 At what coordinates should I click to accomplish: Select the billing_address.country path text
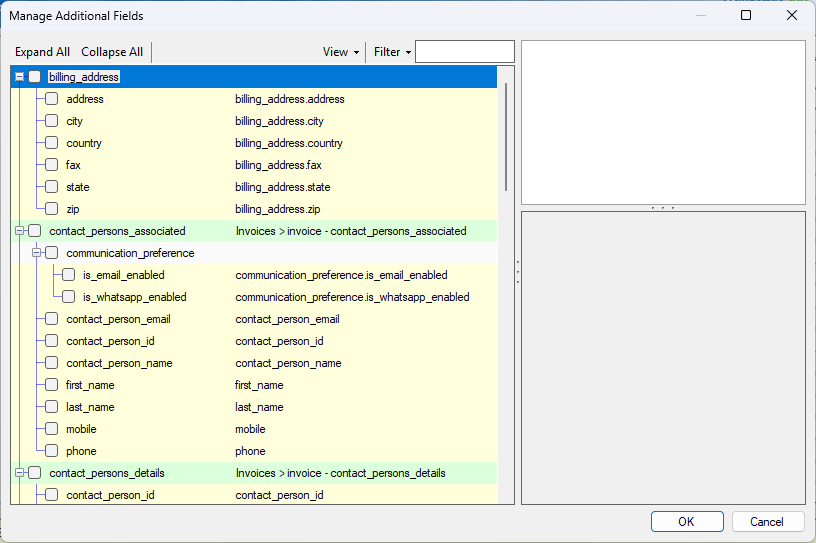tap(289, 143)
